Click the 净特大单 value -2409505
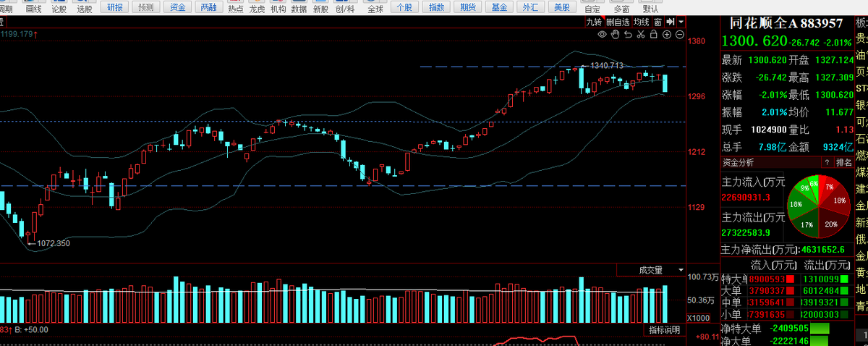The width and height of the screenshot is (868, 346). tap(789, 329)
